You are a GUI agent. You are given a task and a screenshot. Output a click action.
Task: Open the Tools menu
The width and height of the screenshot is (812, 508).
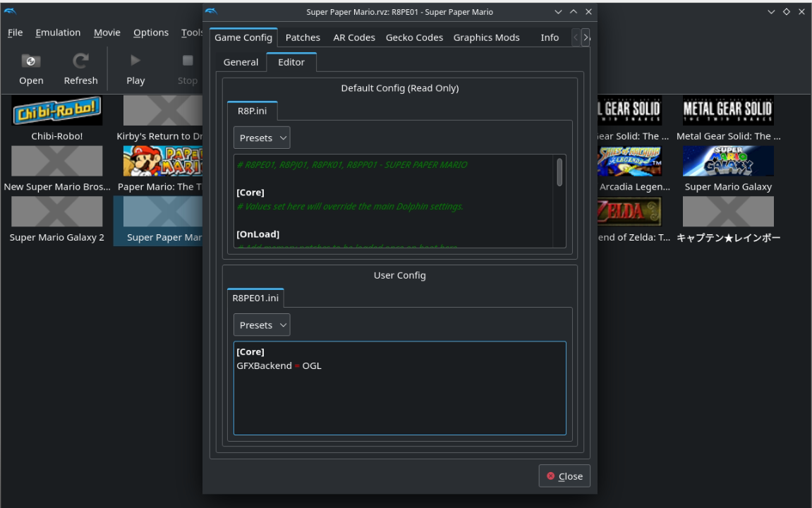[x=191, y=32]
